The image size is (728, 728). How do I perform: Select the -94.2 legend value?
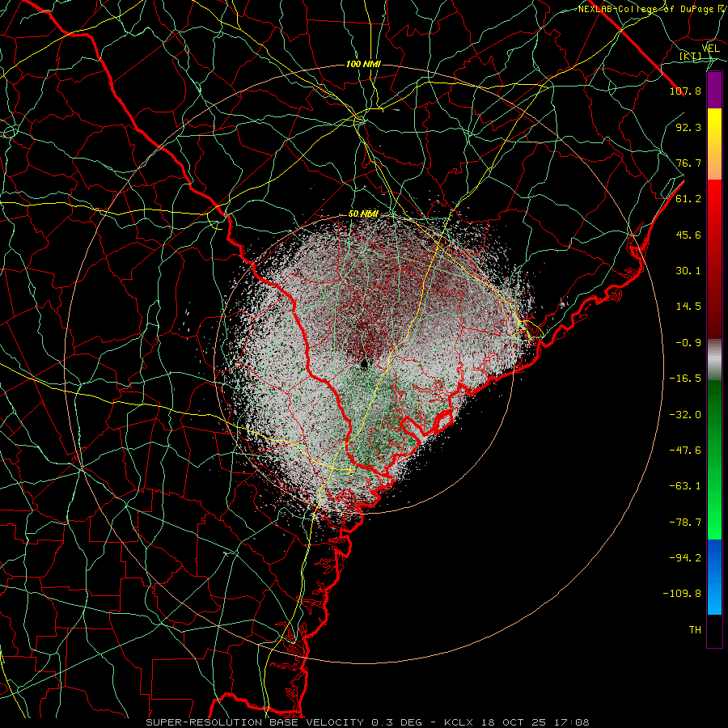click(685, 557)
